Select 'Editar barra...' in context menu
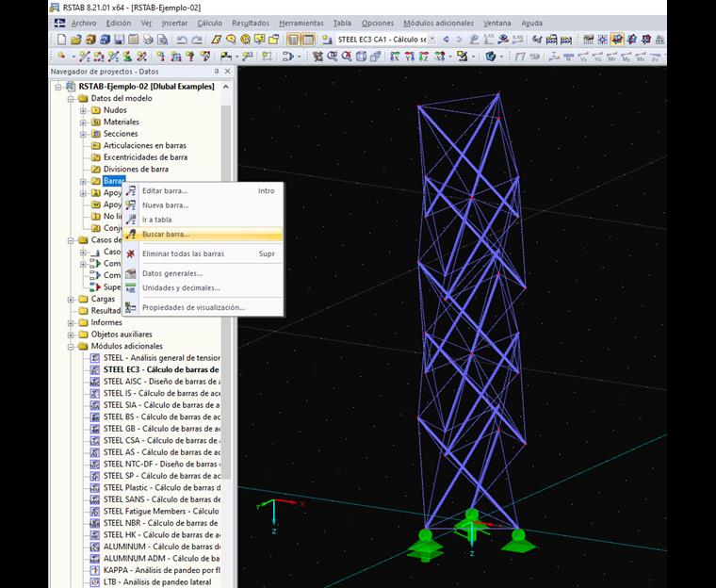 tap(203, 191)
